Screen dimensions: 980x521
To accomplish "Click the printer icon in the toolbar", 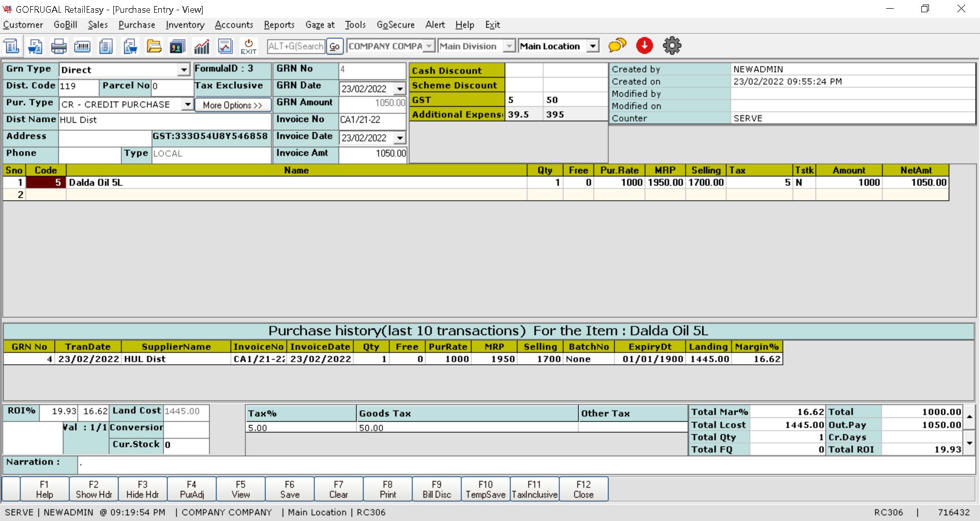I will click(59, 46).
